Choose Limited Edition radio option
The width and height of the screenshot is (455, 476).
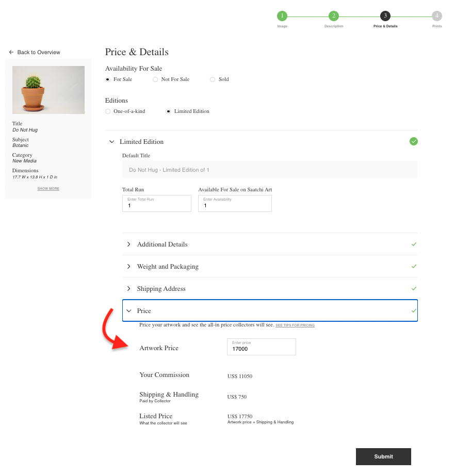click(168, 111)
